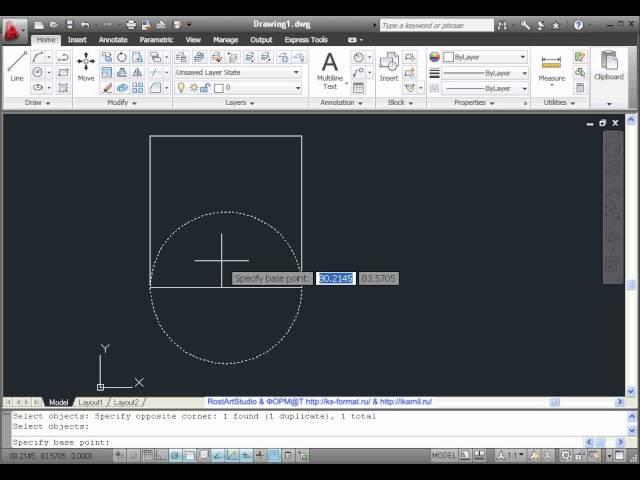Expand the Utilities panel title
Screen dimensions: 640x480
coord(559,102)
